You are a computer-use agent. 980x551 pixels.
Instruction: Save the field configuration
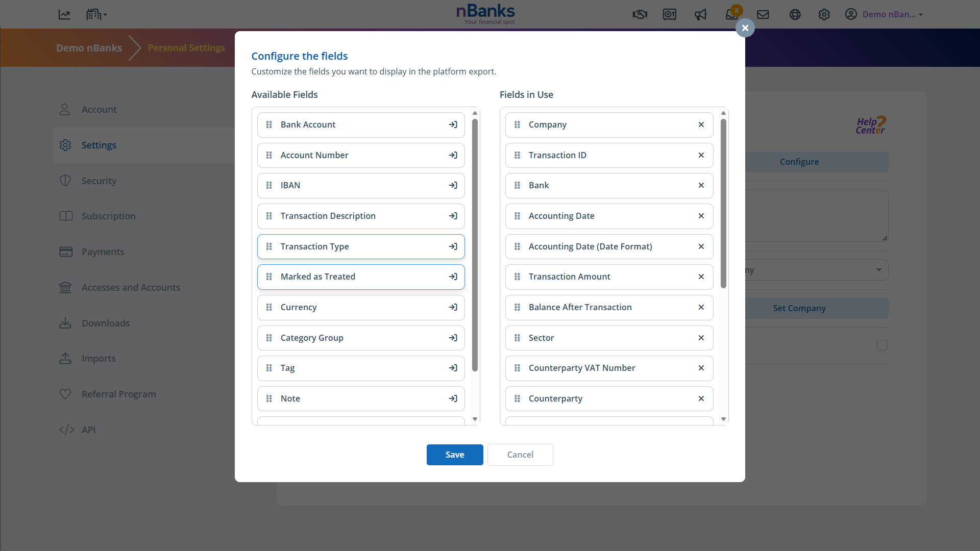454,455
